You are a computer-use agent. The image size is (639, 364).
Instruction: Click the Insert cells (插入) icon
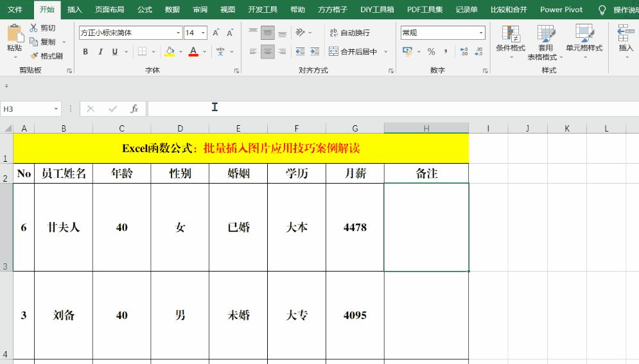tap(626, 33)
